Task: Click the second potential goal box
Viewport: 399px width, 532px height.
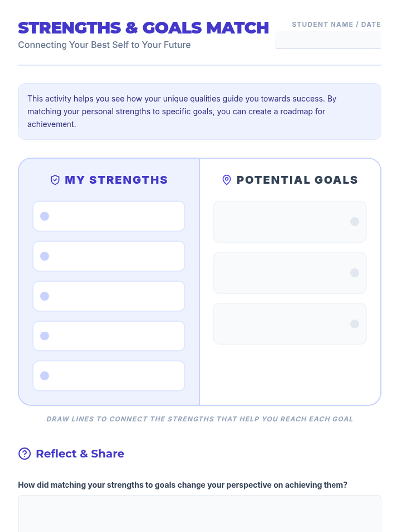Action: click(x=283, y=273)
